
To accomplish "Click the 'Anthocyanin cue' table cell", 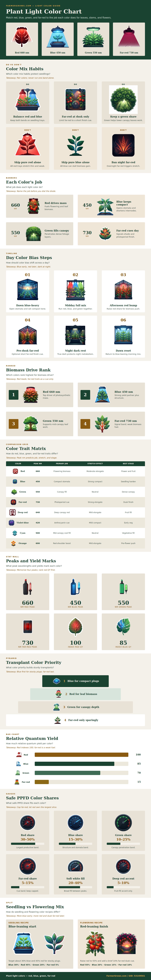I will pyautogui.click(x=62, y=523).
